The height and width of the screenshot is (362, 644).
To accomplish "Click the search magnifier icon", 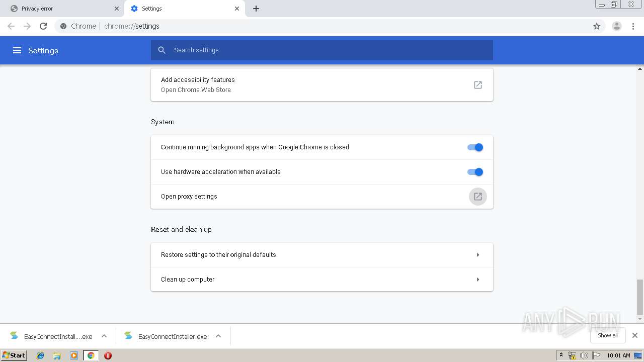I will (162, 50).
